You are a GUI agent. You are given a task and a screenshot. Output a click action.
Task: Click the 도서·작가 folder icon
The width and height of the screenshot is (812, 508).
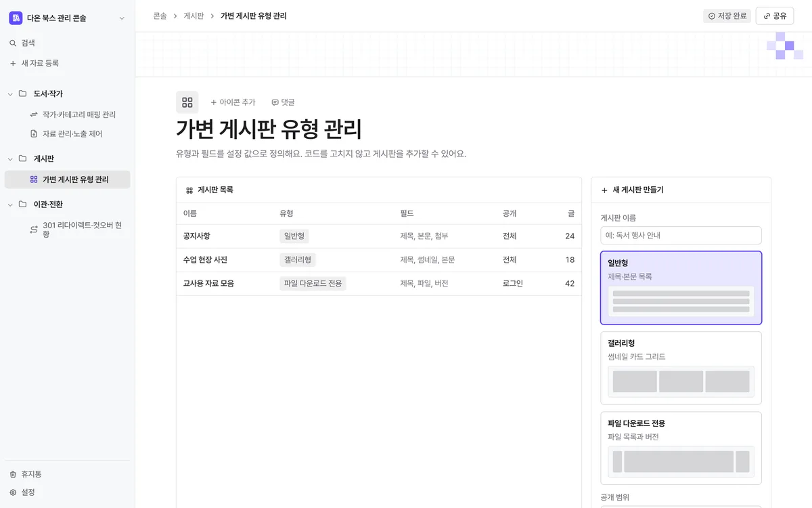pos(23,93)
